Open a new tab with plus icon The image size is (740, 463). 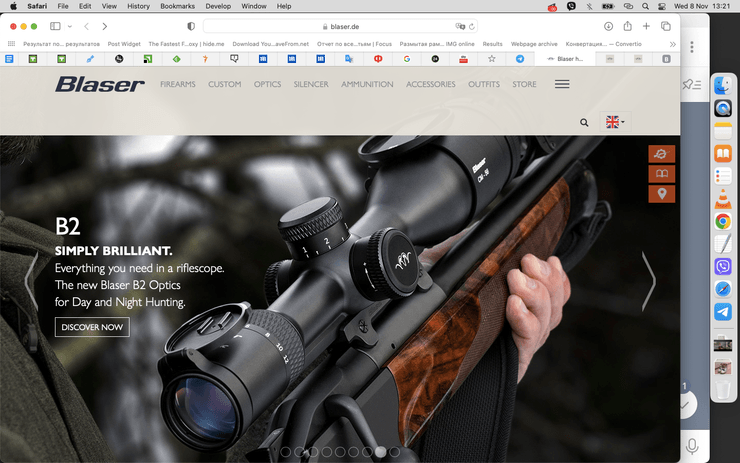[646, 26]
